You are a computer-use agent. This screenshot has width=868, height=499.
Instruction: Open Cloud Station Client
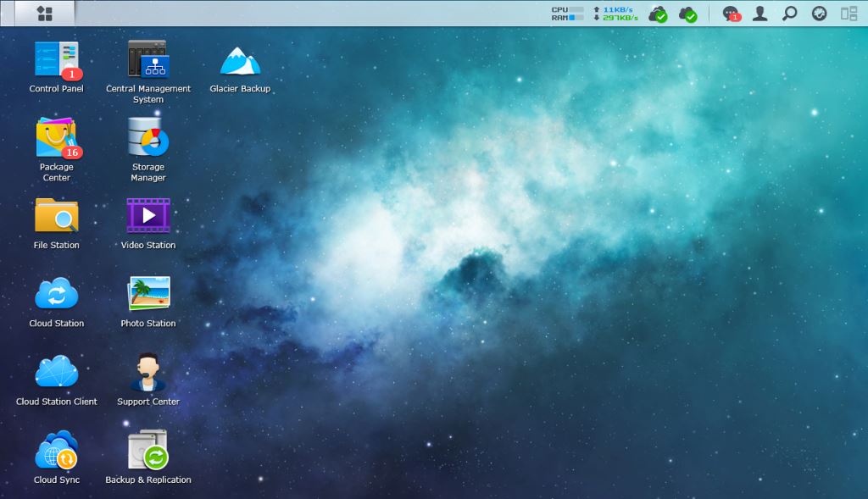click(x=56, y=373)
